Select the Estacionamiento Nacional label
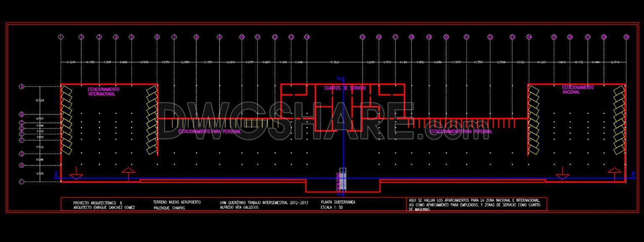The image size is (644, 242). (x=578, y=89)
